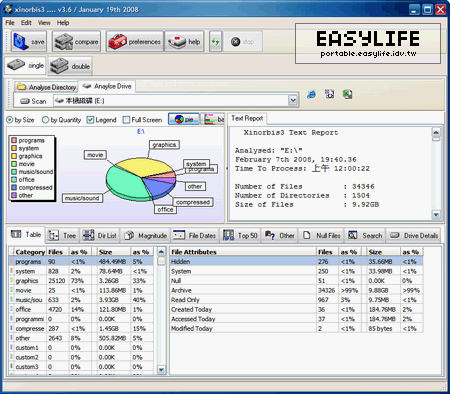Screen dimensions: 450x394
Task: Click the programs legend color swatch
Action: click(x=14, y=140)
